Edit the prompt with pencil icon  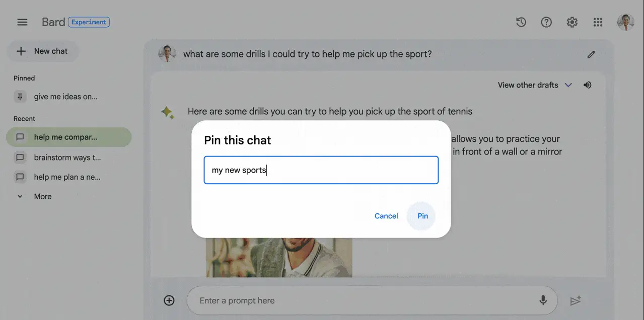(x=591, y=54)
